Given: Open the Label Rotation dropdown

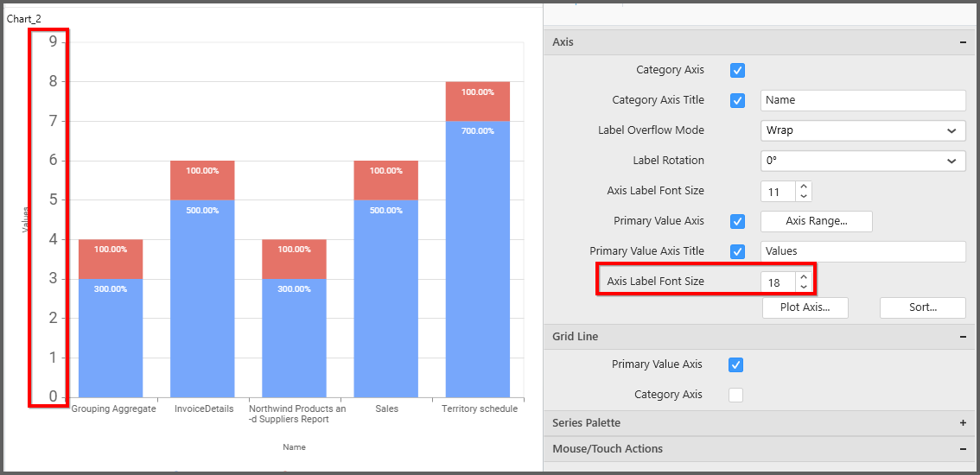Looking at the screenshot, I should pos(862,161).
